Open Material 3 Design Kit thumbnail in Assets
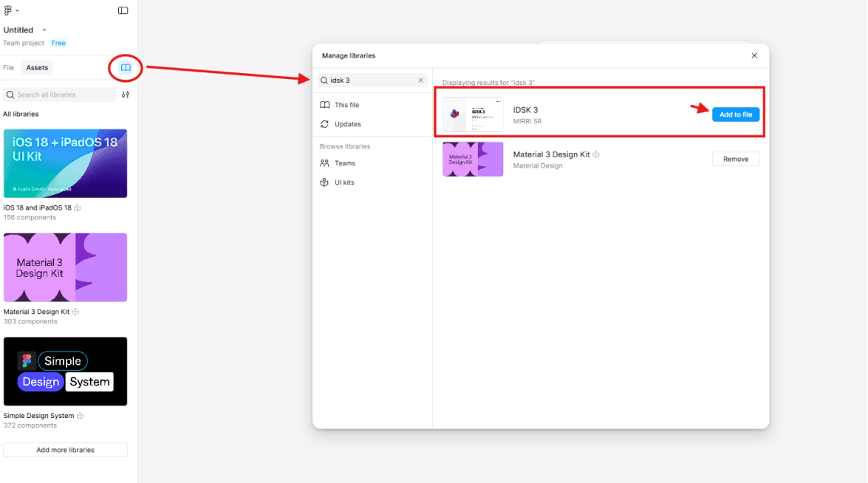868x483 pixels. coord(65,267)
